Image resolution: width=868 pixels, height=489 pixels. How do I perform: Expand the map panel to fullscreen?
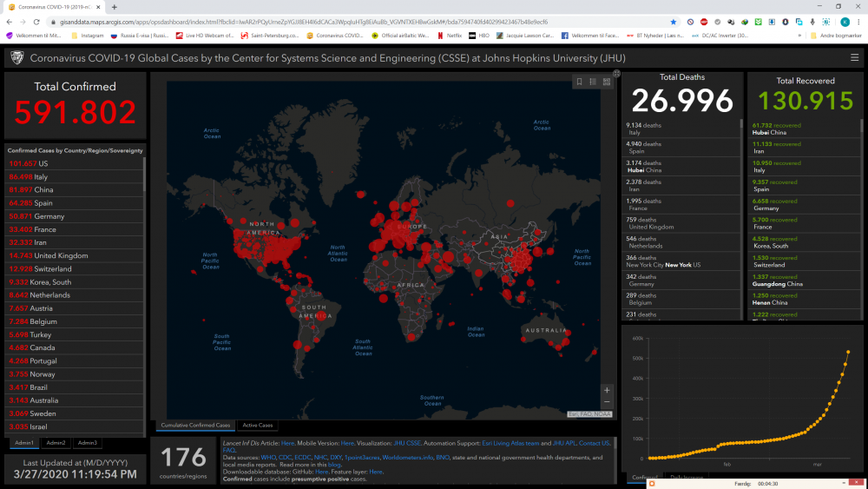click(616, 74)
